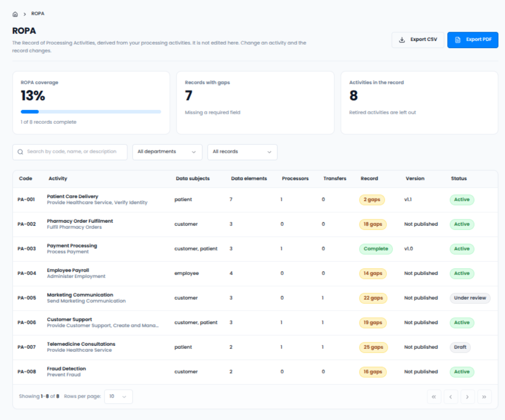Click the 18 gaps badge
505x420 pixels.
[x=373, y=224]
